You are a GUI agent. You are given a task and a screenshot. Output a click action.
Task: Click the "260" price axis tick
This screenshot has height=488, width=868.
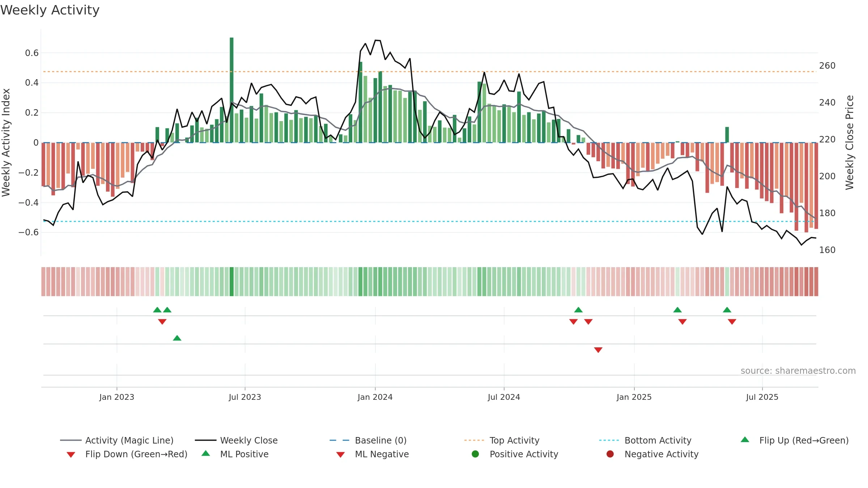coord(827,66)
